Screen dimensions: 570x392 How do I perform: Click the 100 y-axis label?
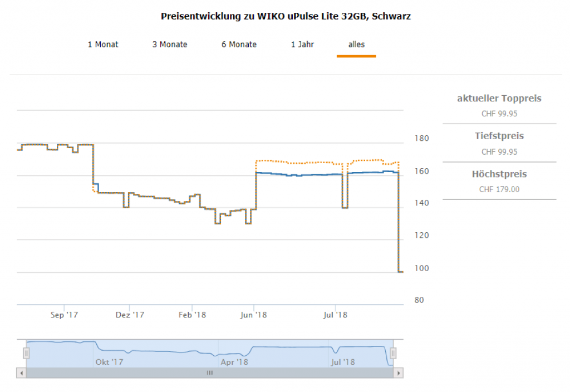tap(422, 268)
